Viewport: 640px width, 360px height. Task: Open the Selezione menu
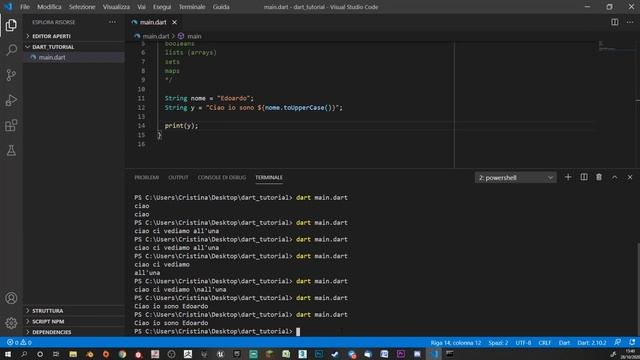(82, 7)
